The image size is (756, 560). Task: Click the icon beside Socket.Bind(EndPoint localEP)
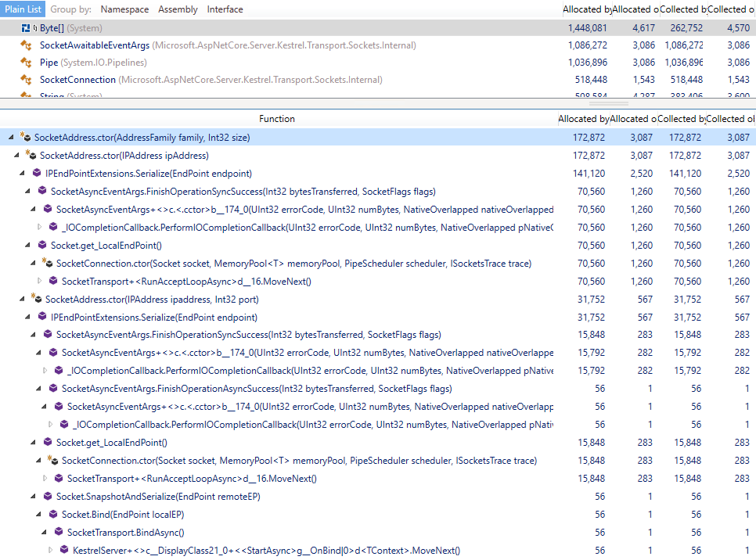tap(53, 514)
